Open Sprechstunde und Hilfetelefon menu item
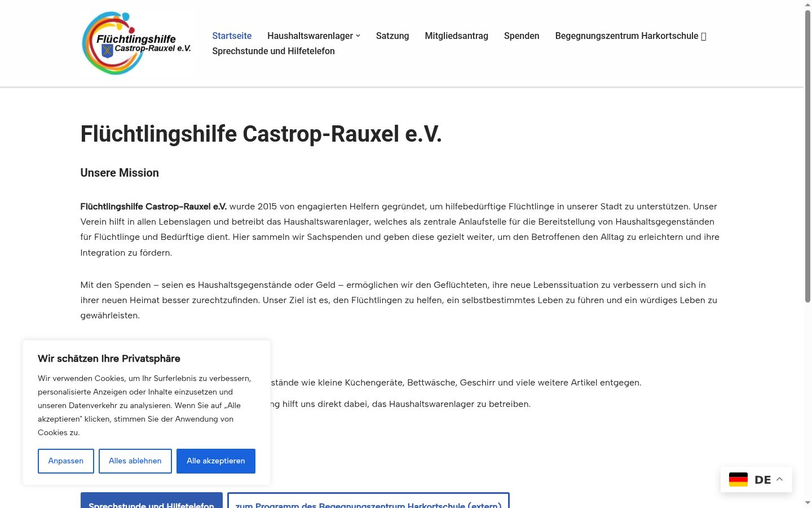812x508 pixels. pyautogui.click(x=273, y=51)
